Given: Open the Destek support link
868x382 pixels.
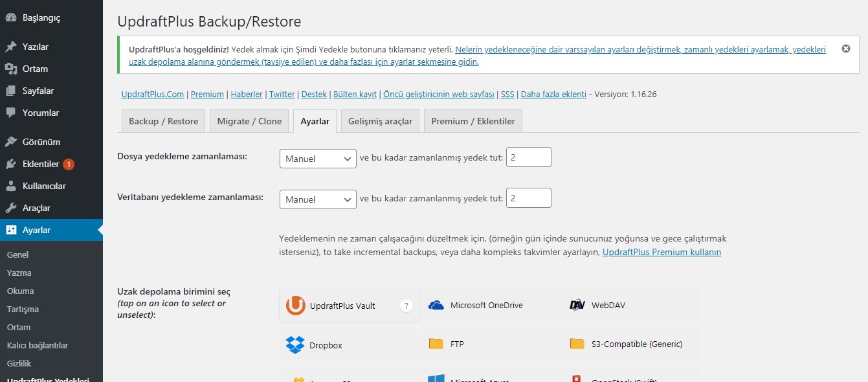Looking at the screenshot, I should 314,94.
